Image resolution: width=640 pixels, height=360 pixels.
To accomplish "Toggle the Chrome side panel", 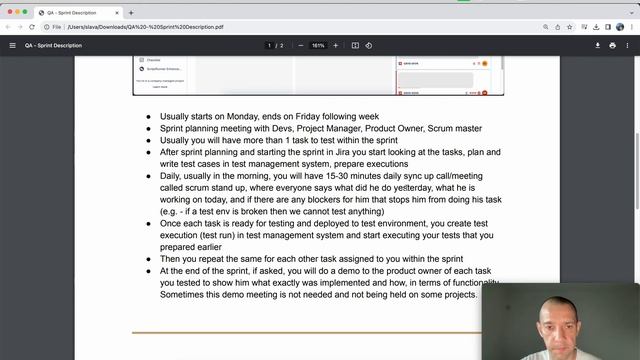I will pos(608,27).
